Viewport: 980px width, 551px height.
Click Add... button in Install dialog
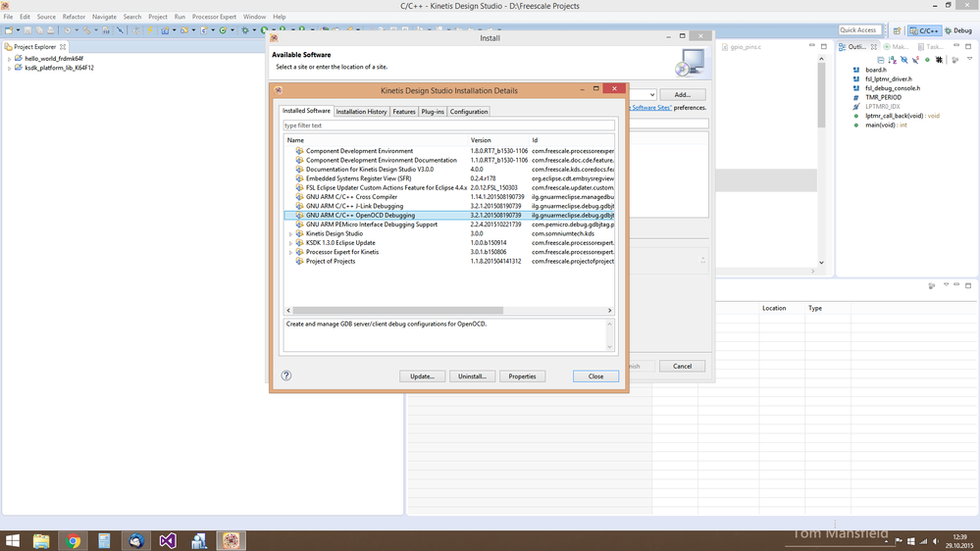683,95
